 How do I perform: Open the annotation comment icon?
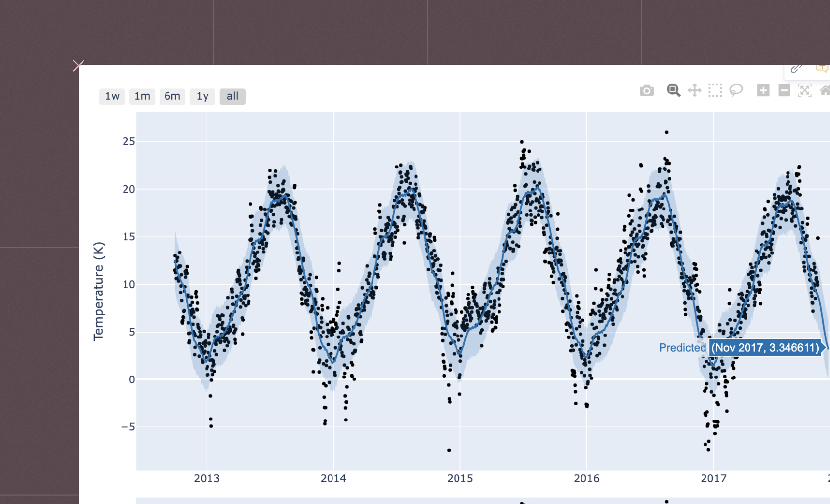pyautogui.click(x=822, y=69)
